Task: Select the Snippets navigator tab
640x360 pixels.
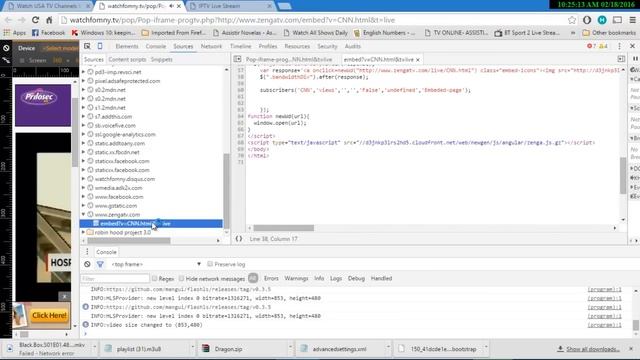Action: pyautogui.click(x=162, y=60)
